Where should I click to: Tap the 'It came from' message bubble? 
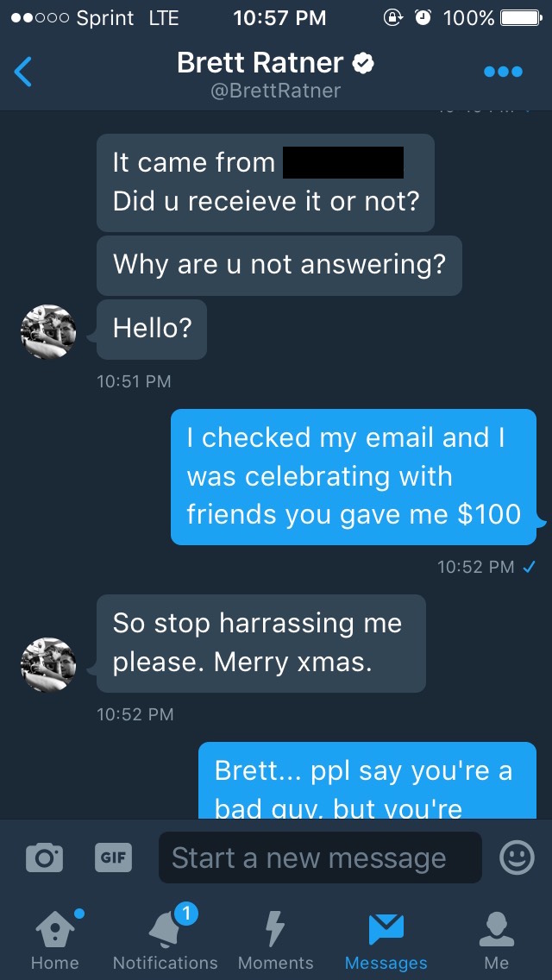(265, 182)
